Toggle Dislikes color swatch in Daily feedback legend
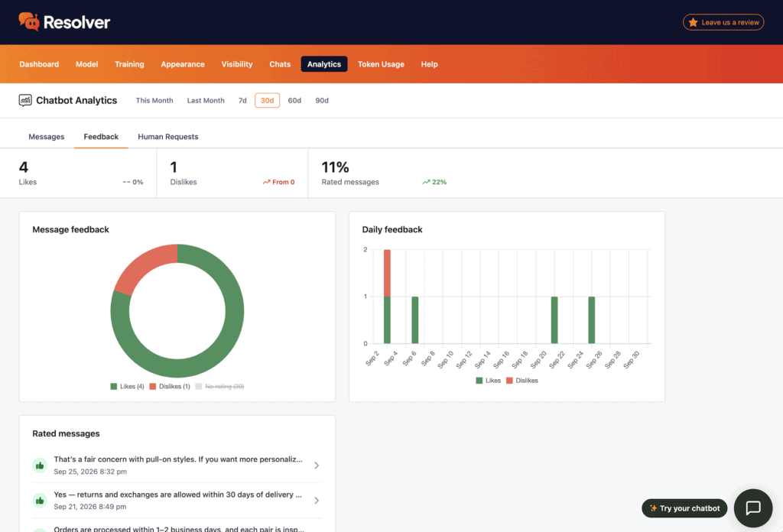Viewport: 783px width, 532px height. (509, 381)
